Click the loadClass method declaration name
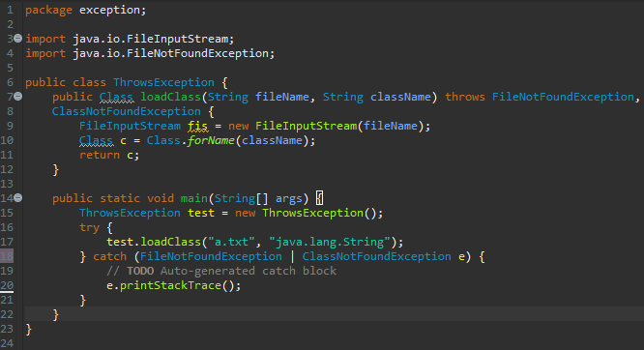Viewport: 644px width, 350px height. tap(170, 97)
